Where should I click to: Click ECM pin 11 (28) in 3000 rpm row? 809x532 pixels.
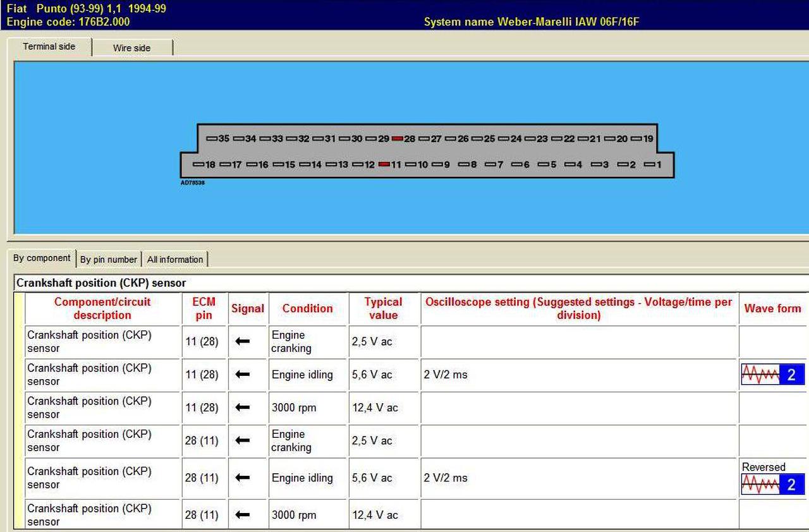[202, 408]
